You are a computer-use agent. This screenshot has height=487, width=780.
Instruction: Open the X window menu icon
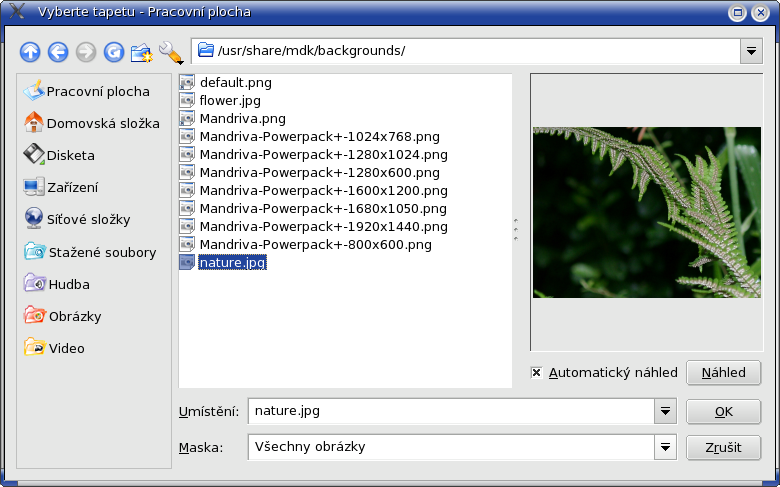tap(16, 10)
